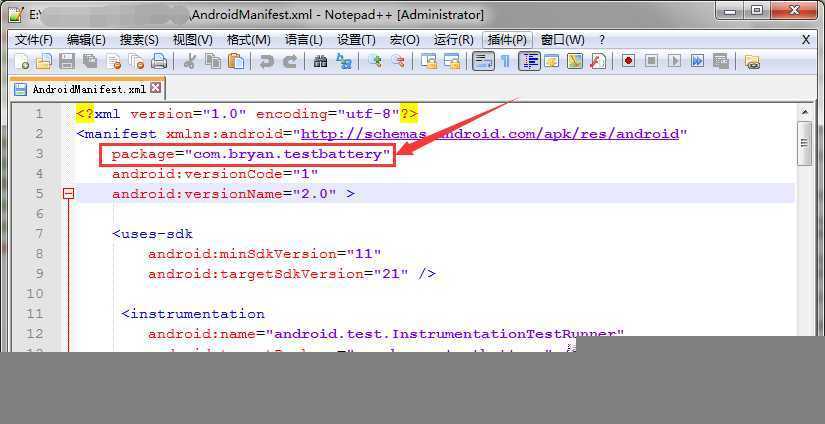Click the Close All documents icon
The height and width of the screenshot is (424, 825).
tap(136, 62)
